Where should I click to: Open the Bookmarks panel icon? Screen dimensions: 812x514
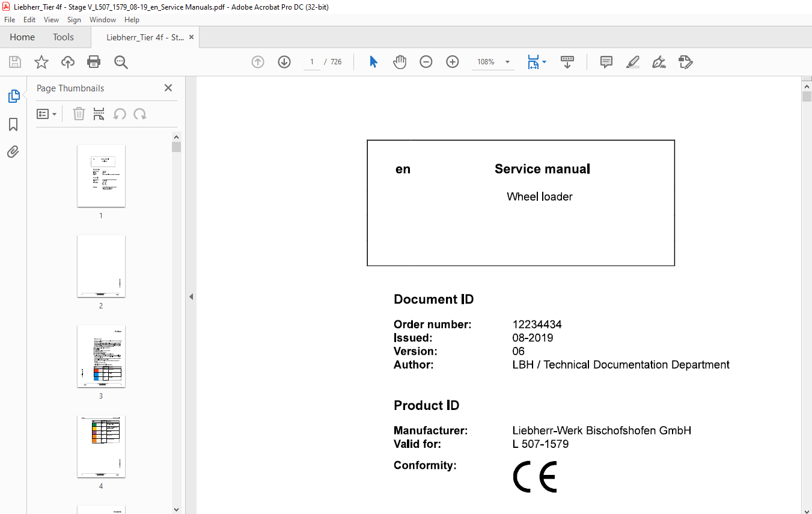pos(13,124)
